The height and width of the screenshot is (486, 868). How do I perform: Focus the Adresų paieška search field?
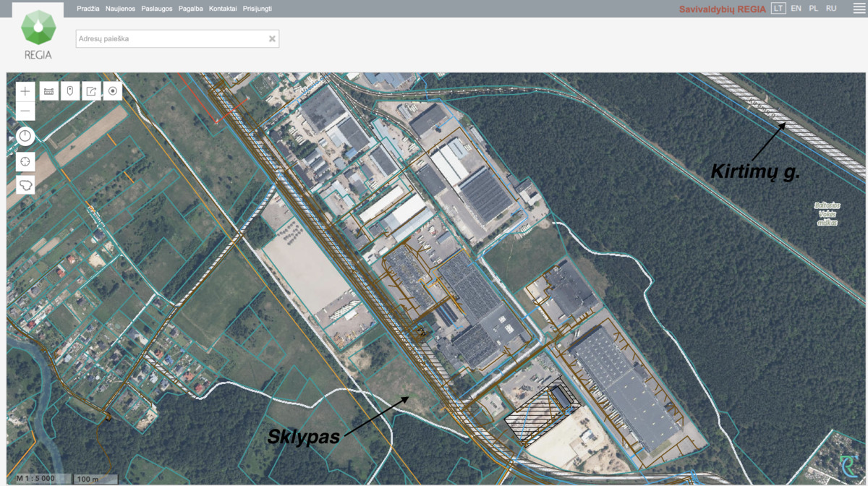click(x=177, y=39)
